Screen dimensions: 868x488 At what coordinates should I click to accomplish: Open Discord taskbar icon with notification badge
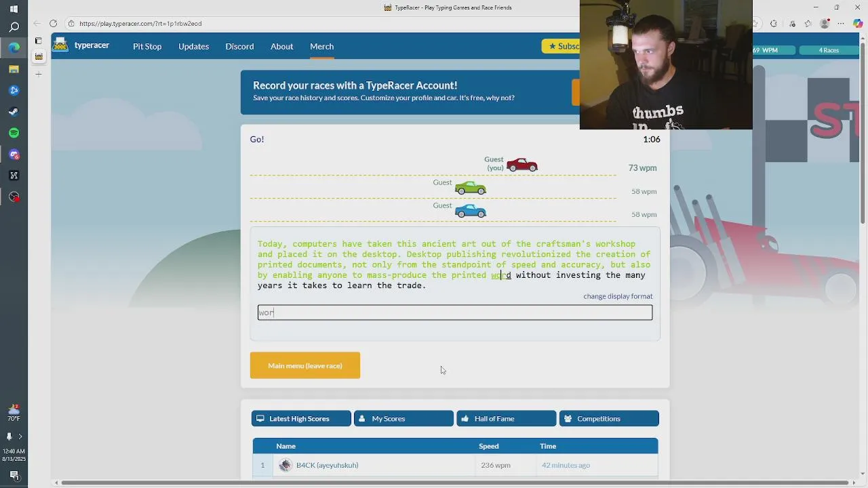(14, 155)
